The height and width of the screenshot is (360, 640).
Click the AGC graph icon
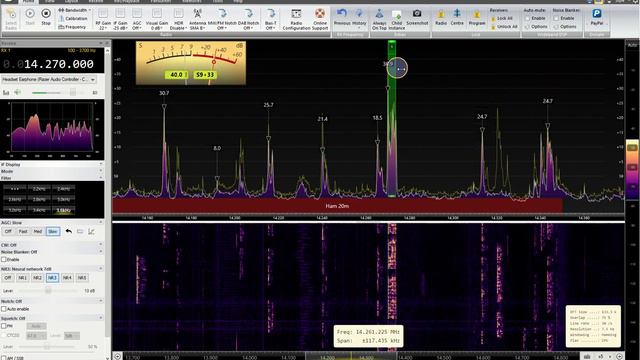pos(91,231)
